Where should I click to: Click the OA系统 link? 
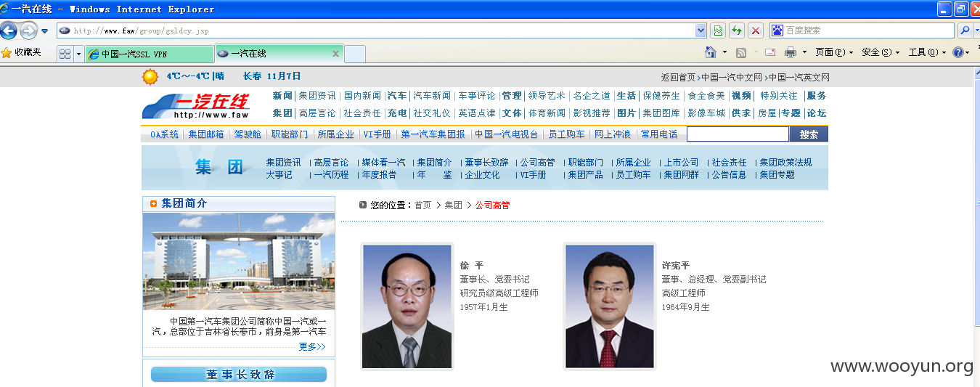click(x=164, y=134)
